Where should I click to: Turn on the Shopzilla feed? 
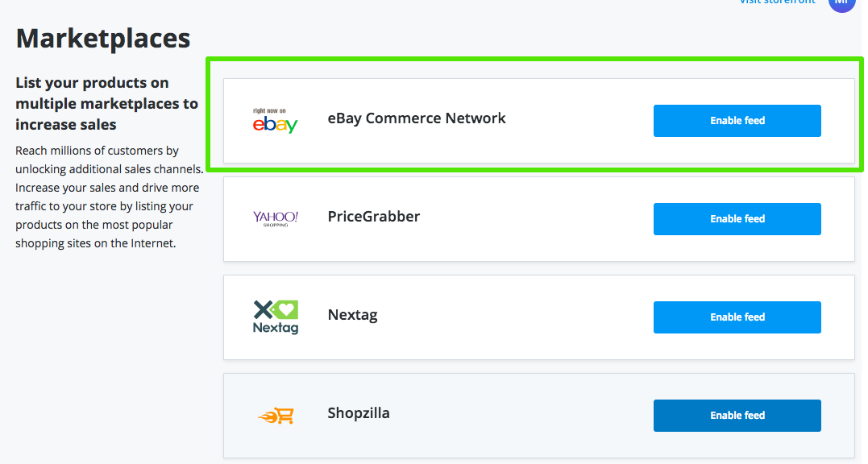pos(737,416)
